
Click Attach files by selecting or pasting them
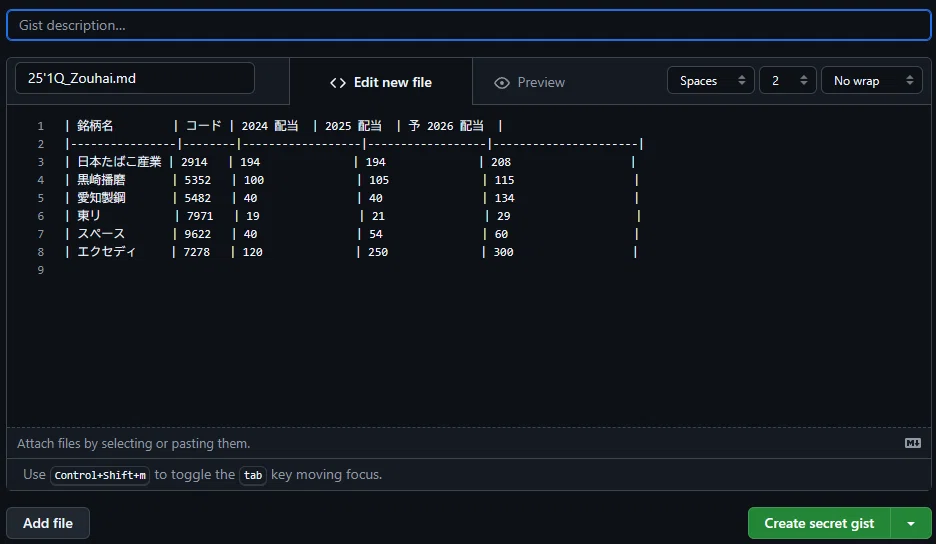[134, 444]
